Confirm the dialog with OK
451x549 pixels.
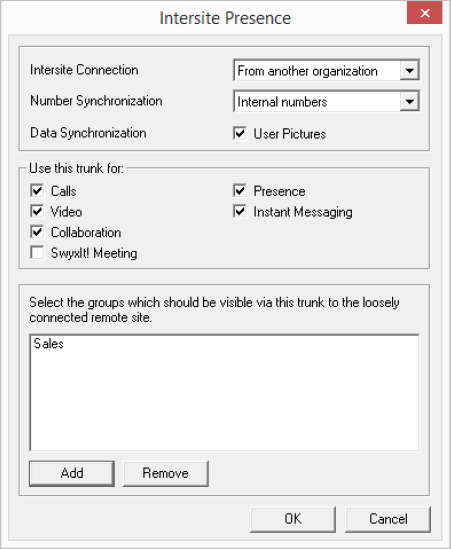click(x=293, y=519)
